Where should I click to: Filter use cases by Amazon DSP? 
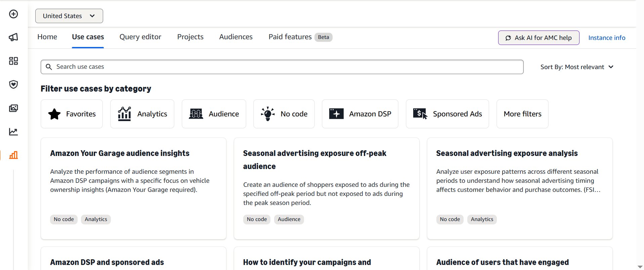click(x=360, y=114)
